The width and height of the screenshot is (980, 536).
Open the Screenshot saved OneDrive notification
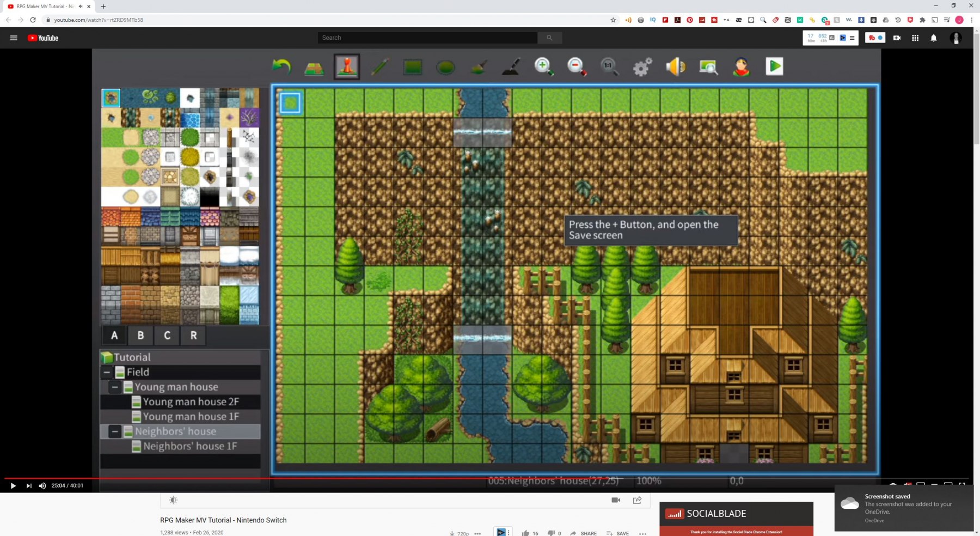tap(904, 508)
